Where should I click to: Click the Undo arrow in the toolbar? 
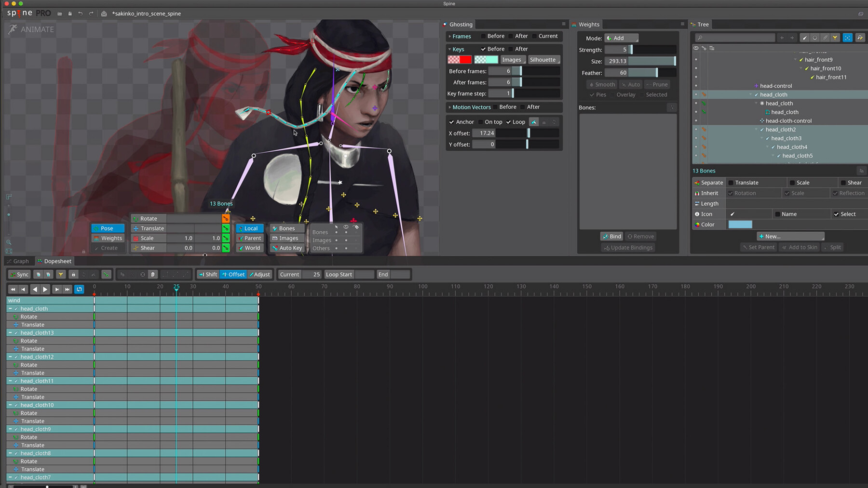81,13
